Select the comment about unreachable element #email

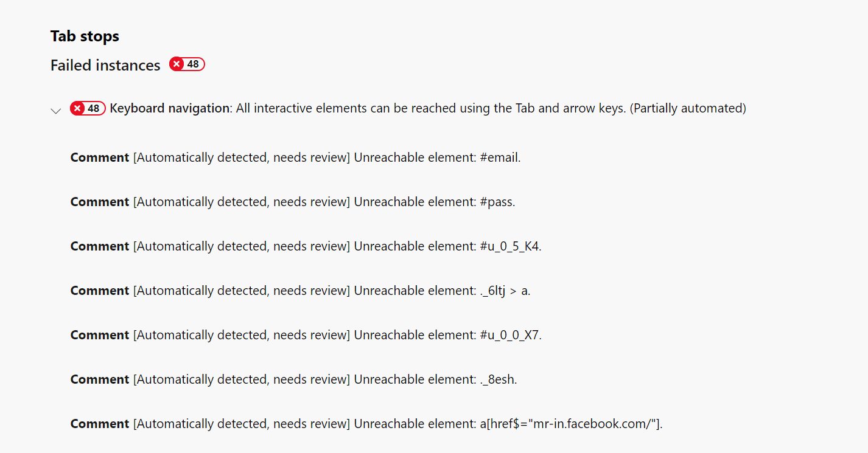point(295,157)
